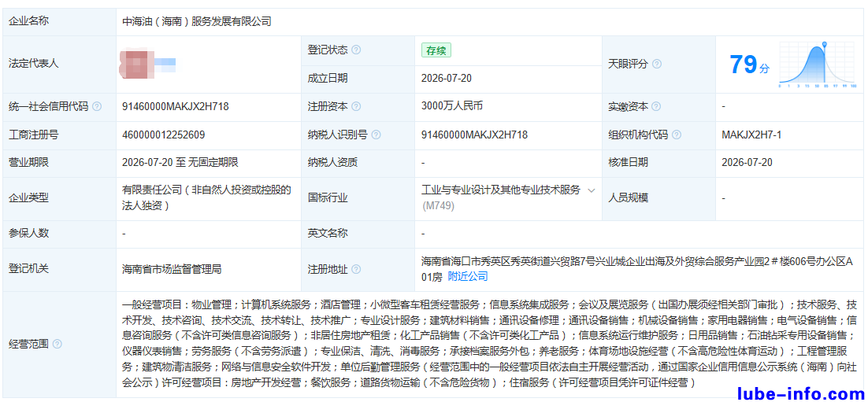Click help icon next to 注册地址
The height and width of the screenshot is (402, 868).
click(x=356, y=269)
